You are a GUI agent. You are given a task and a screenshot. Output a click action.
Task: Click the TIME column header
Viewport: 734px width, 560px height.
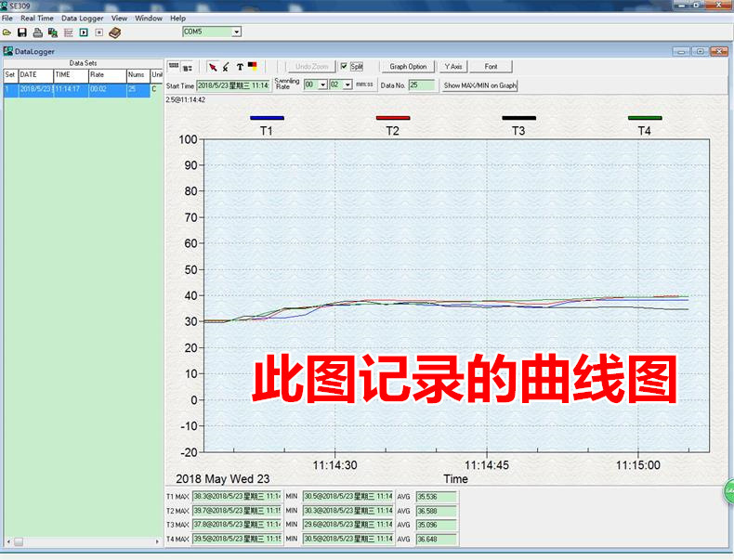(71, 75)
